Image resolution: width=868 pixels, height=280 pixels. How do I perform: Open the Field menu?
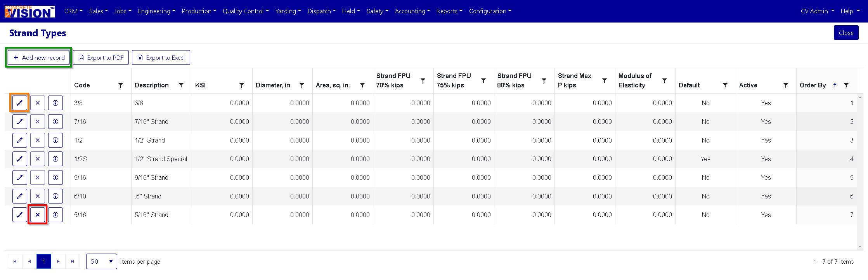351,11
